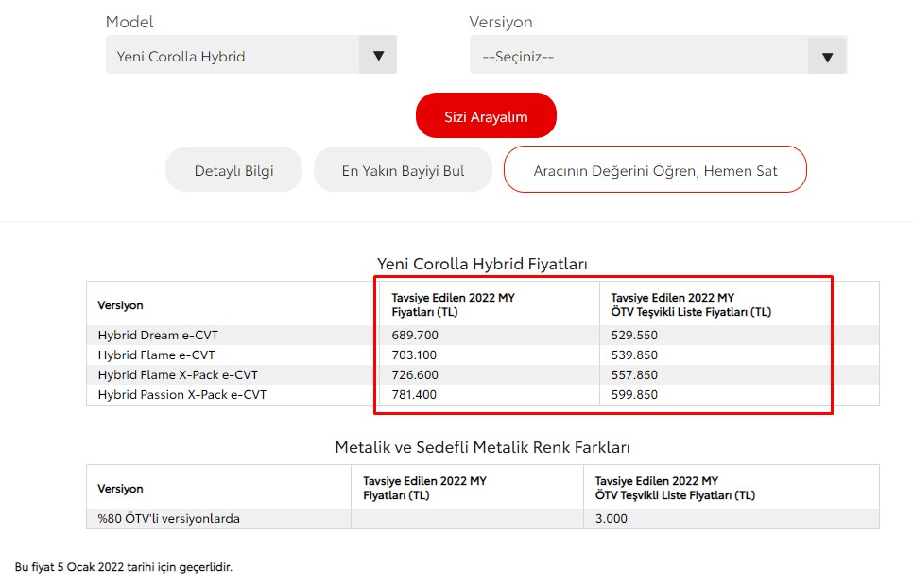This screenshot has height=588, width=913.
Task: Click the price 726.600
Action: (x=415, y=375)
